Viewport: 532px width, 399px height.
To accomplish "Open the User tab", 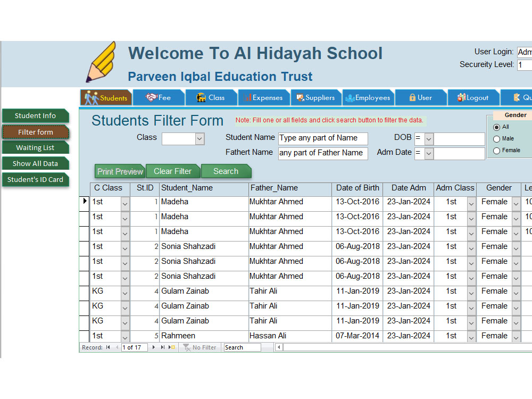I will click(x=421, y=98).
